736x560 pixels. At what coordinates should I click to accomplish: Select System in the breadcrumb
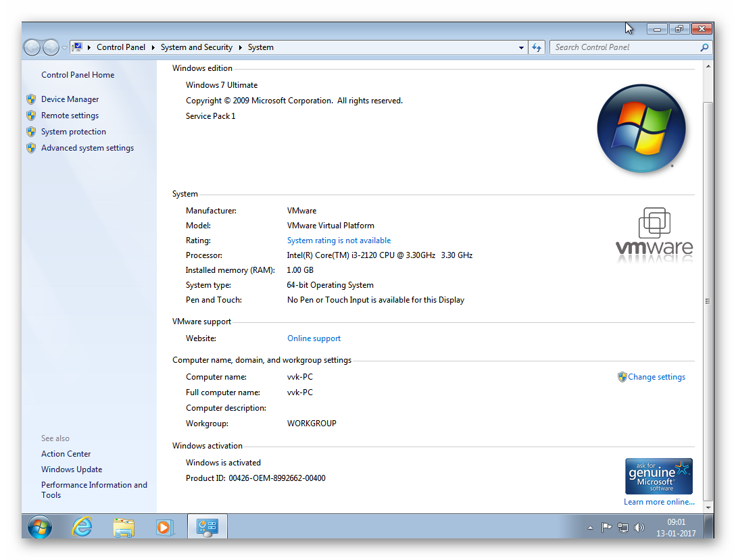coord(260,47)
